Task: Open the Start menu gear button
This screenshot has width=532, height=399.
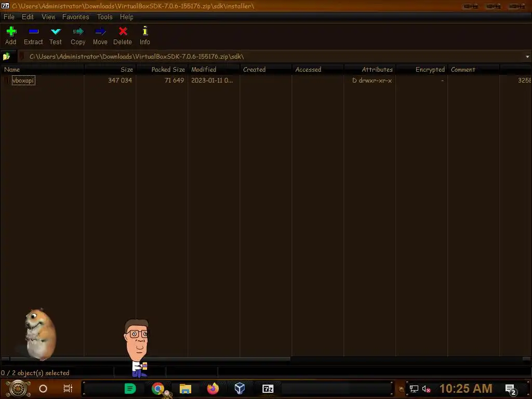Action: pyautogui.click(x=18, y=389)
